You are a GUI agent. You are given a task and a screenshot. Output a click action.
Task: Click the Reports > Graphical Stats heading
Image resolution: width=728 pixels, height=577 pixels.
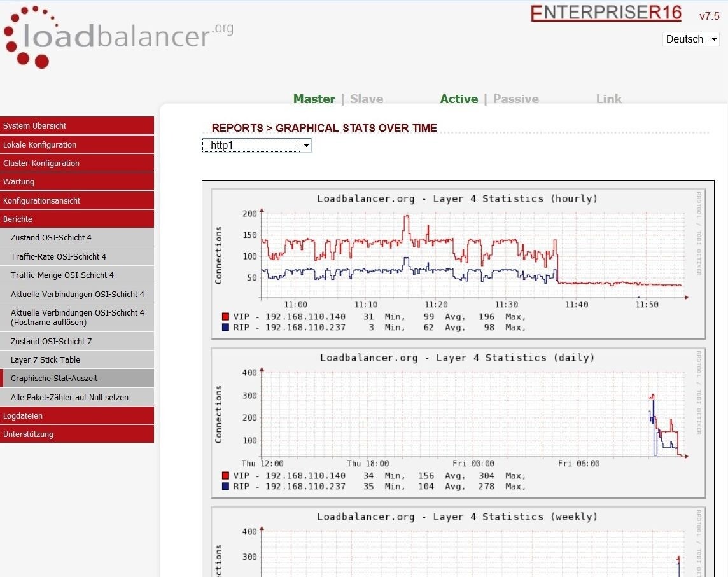pos(324,128)
